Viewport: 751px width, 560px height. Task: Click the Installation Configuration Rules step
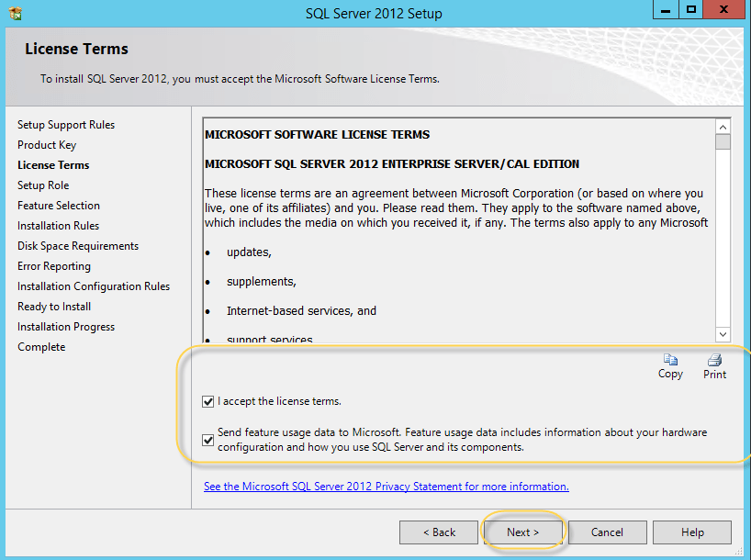pyautogui.click(x=94, y=286)
